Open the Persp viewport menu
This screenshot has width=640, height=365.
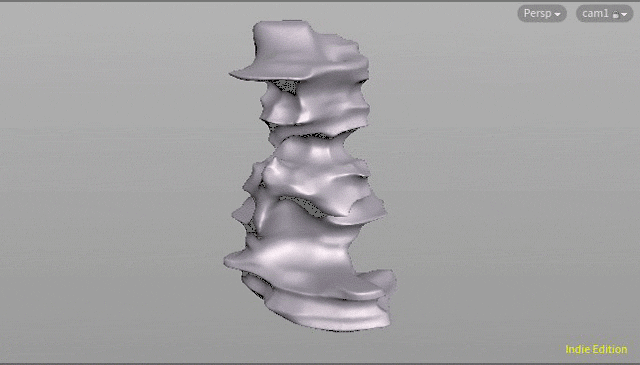pyautogui.click(x=542, y=13)
